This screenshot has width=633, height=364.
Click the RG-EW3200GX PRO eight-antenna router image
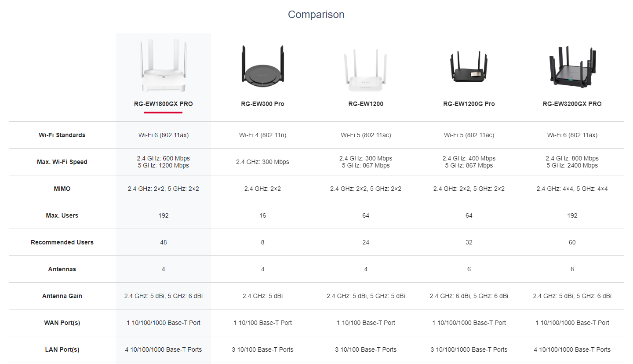(572, 66)
